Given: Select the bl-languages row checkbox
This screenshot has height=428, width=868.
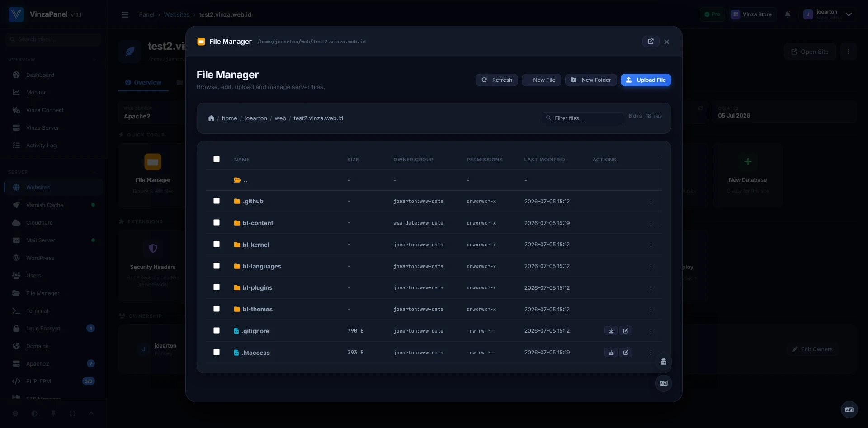Looking at the screenshot, I should point(217,266).
